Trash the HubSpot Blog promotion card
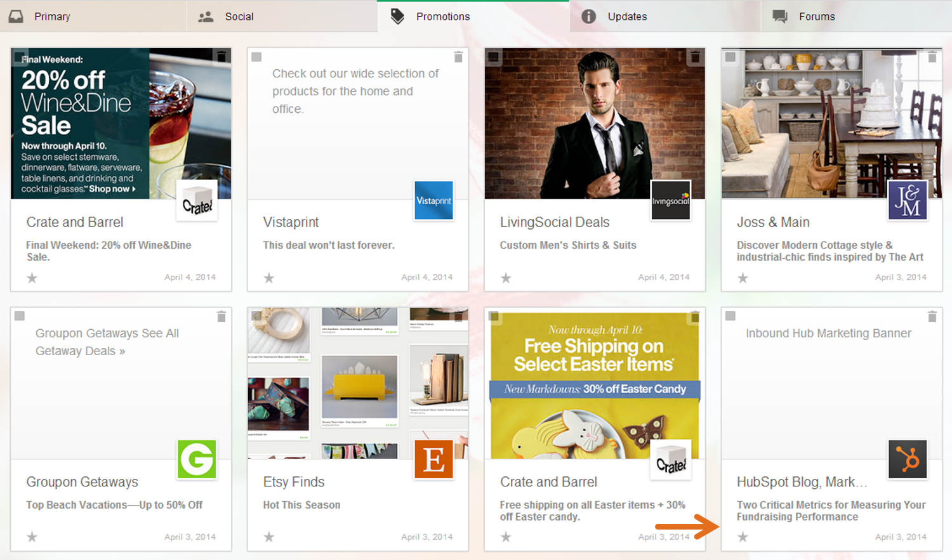Image resolution: width=952 pixels, height=560 pixels. coord(932,316)
